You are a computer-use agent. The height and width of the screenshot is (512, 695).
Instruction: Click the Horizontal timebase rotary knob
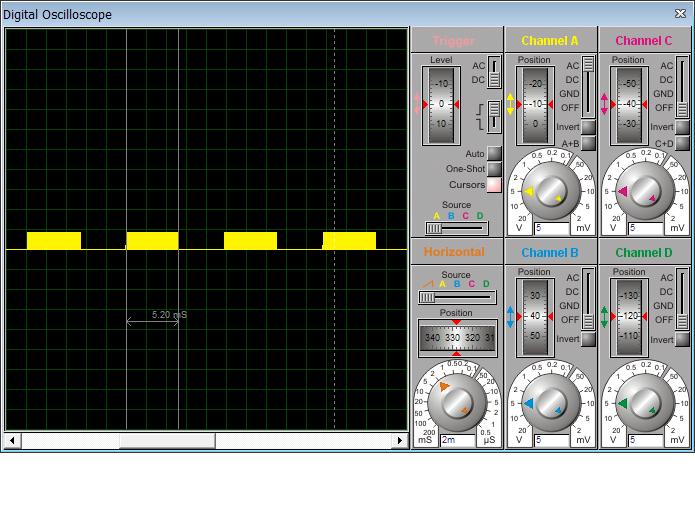pos(457,402)
